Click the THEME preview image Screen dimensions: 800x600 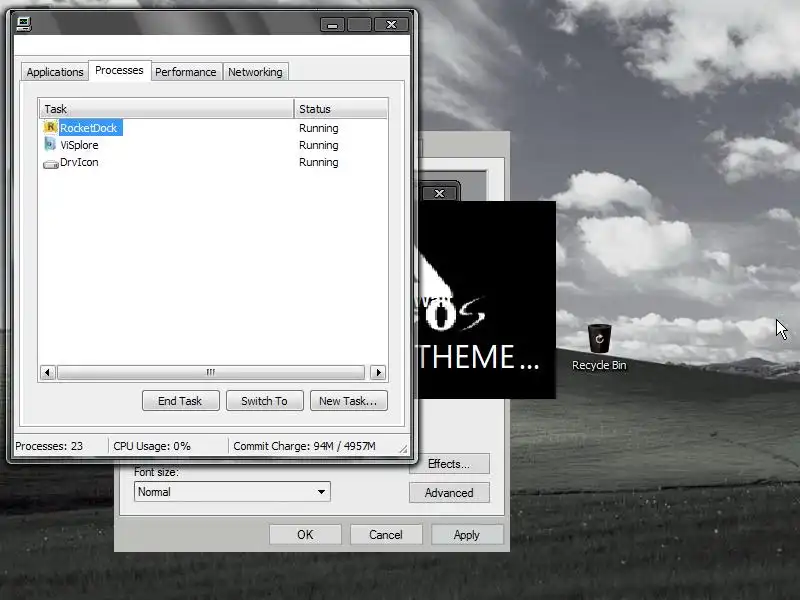487,299
